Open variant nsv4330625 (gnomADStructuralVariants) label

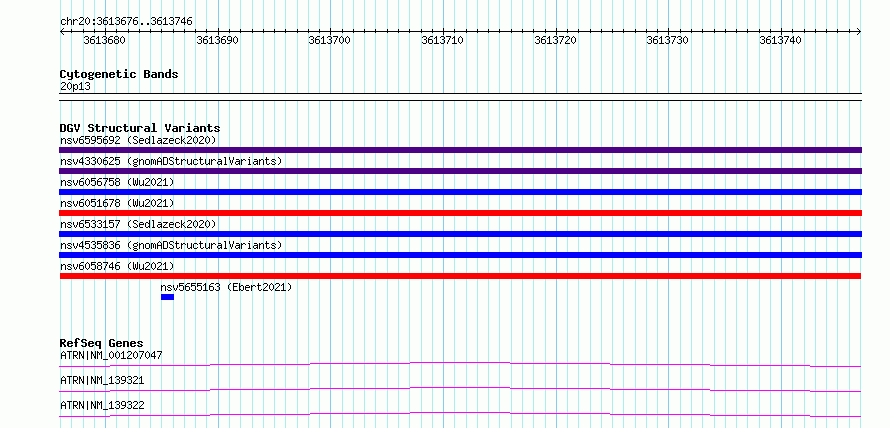pyautogui.click(x=171, y=161)
